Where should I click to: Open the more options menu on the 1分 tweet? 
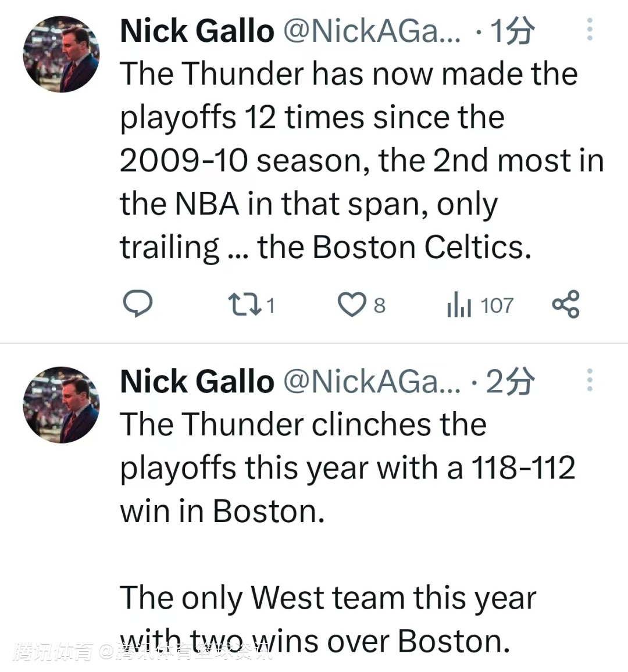590,30
